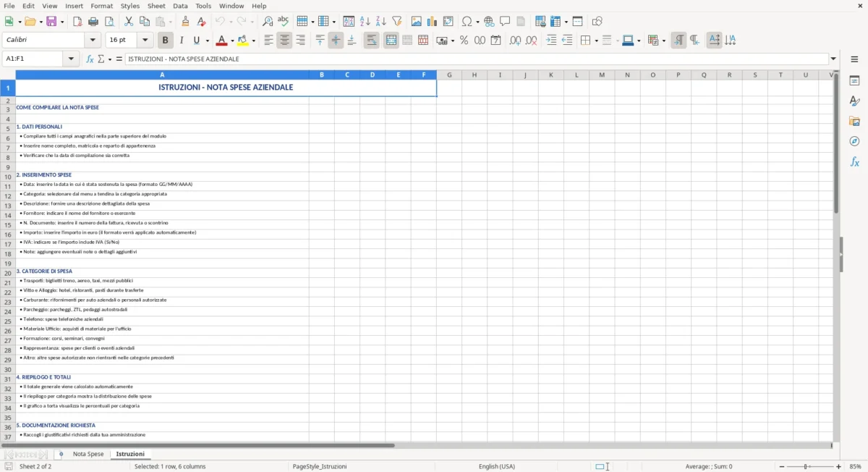868x472 pixels.
Task: Open Find and Replace icon
Action: tap(268, 22)
